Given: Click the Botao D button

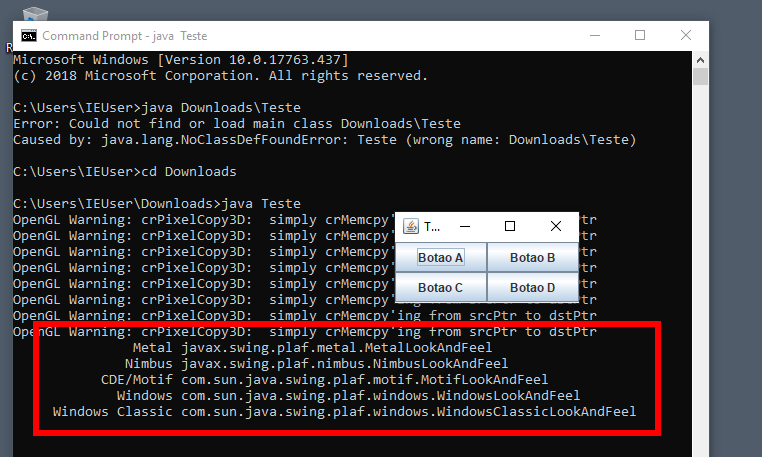Looking at the screenshot, I should tap(533, 287).
